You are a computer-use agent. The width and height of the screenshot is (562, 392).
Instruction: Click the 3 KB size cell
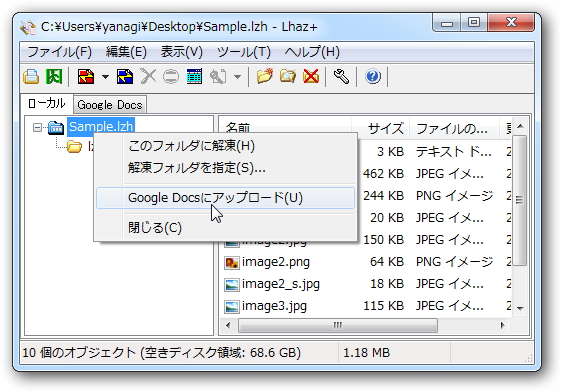[x=390, y=152]
